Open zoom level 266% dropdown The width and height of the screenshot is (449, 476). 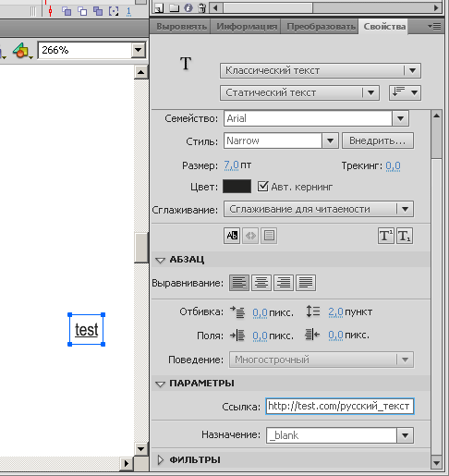(138, 50)
